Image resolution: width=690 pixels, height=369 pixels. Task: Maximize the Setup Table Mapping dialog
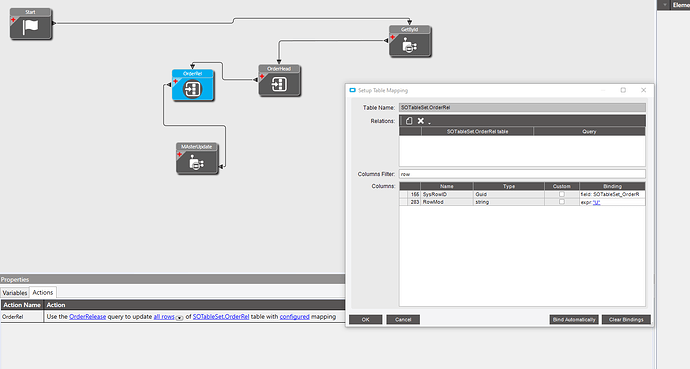tap(623, 90)
